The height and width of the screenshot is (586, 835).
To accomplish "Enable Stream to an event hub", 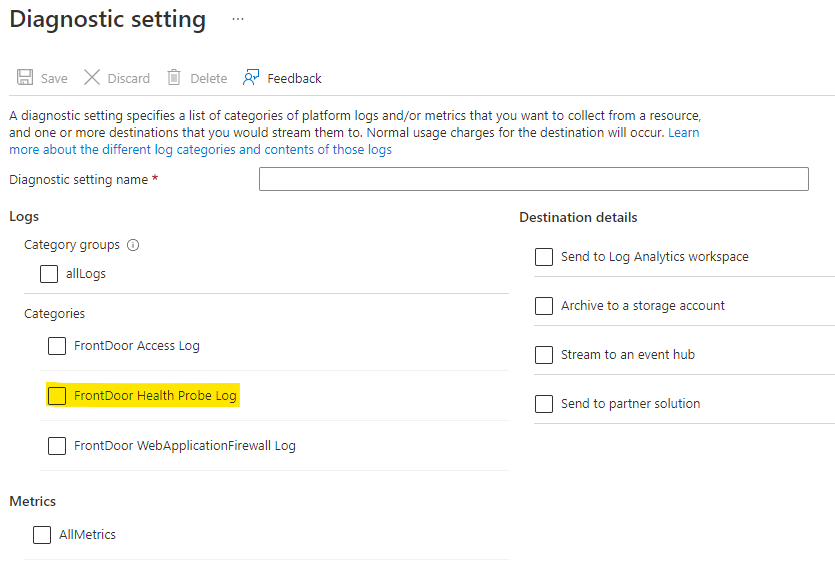I will tap(543, 354).
